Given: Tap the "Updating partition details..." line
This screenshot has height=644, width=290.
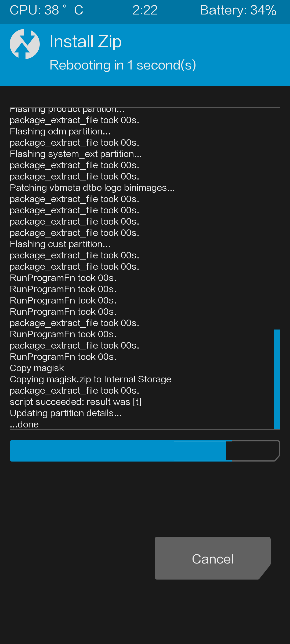Looking at the screenshot, I should 66,413.
